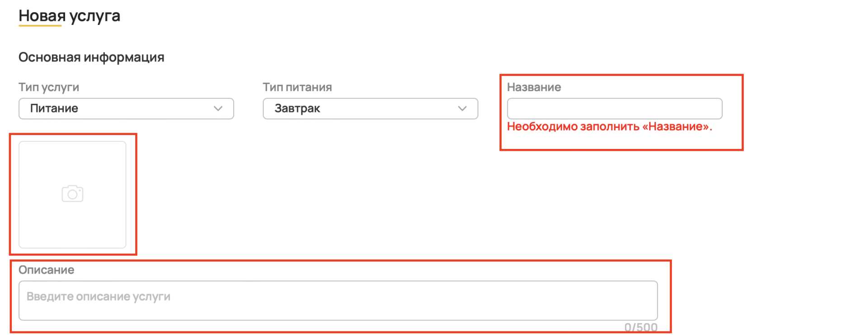Expand the Тип питания combo box
This screenshot has width=868, height=335.
370,109
